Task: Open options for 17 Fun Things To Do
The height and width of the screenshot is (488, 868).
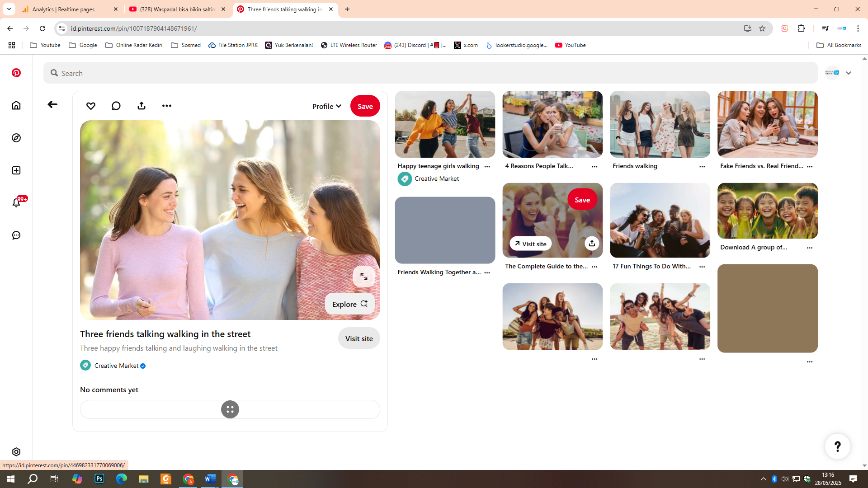Action: pyautogui.click(x=702, y=267)
